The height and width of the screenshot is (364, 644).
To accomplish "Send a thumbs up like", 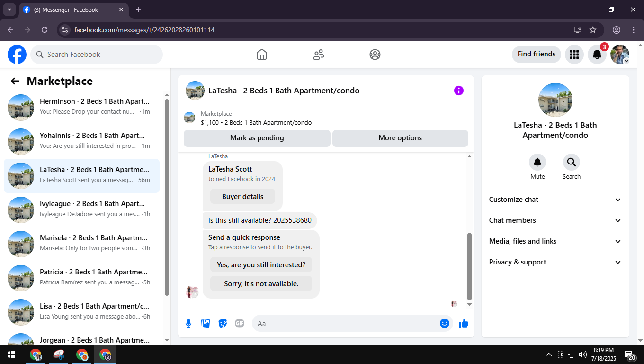I will coord(464,323).
